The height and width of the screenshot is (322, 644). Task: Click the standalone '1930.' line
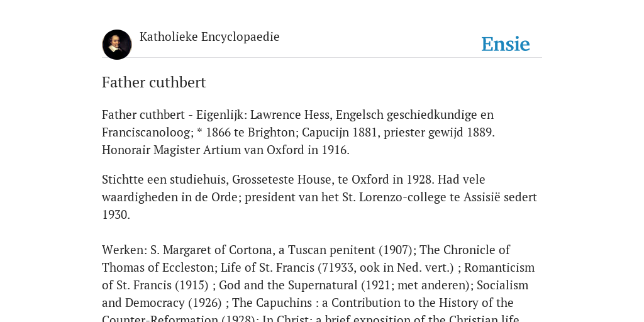116,215
